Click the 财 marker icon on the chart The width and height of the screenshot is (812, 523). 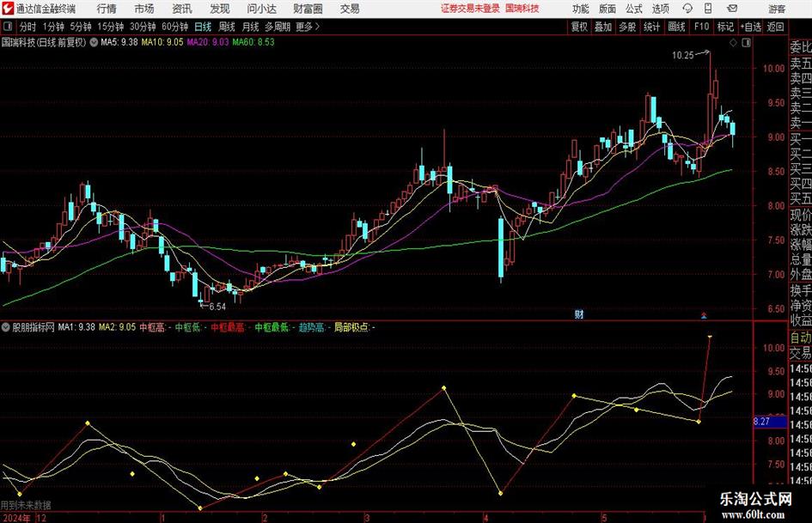[579, 313]
